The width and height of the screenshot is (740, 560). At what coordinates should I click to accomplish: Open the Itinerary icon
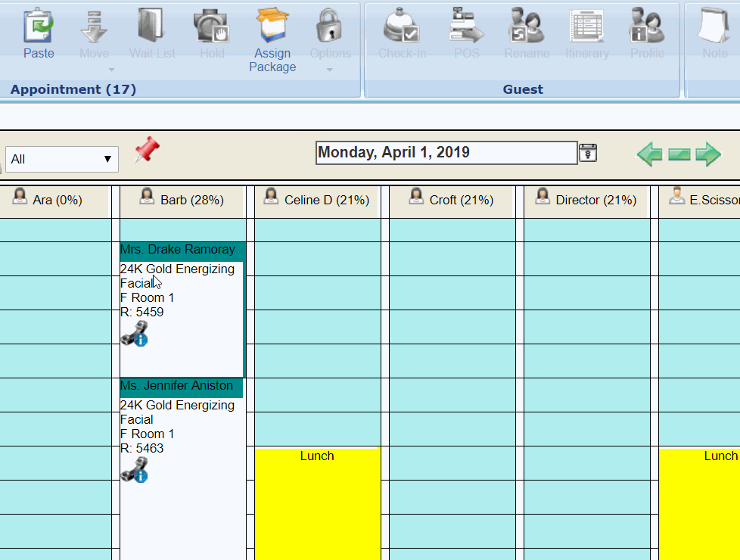tap(586, 26)
